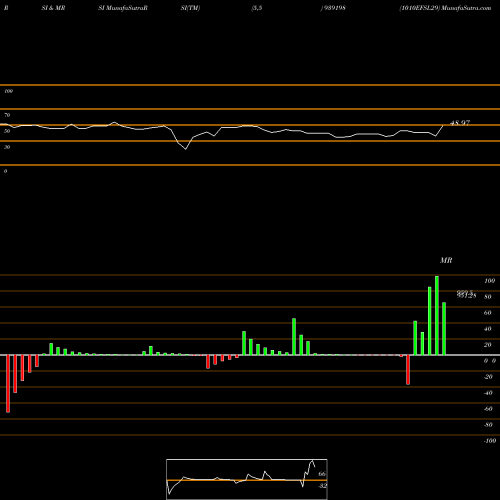Click the longest red bar at chart start
The width and height of the screenshot is (500, 500).
pyautogui.click(x=8, y=384)
